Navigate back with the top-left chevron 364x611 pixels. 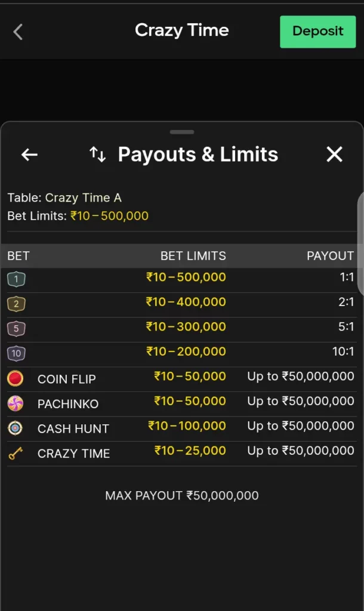pos(18,31)
